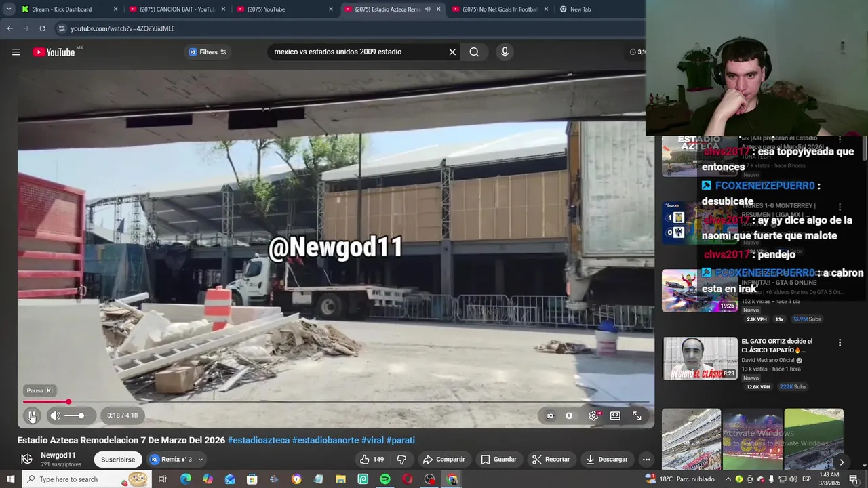Close the Stream - Kick Dashboard tab
This screenshot has height=488, width=868.
coord(115,9)
